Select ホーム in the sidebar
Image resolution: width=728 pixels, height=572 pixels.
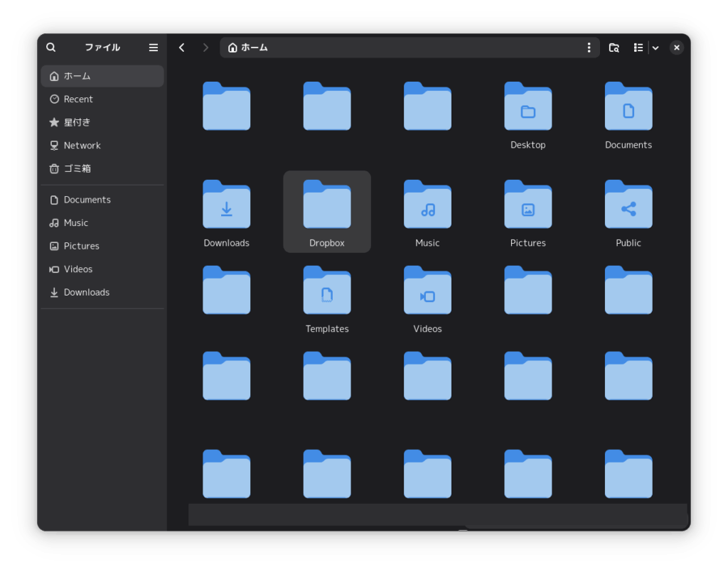pos(102,76)
